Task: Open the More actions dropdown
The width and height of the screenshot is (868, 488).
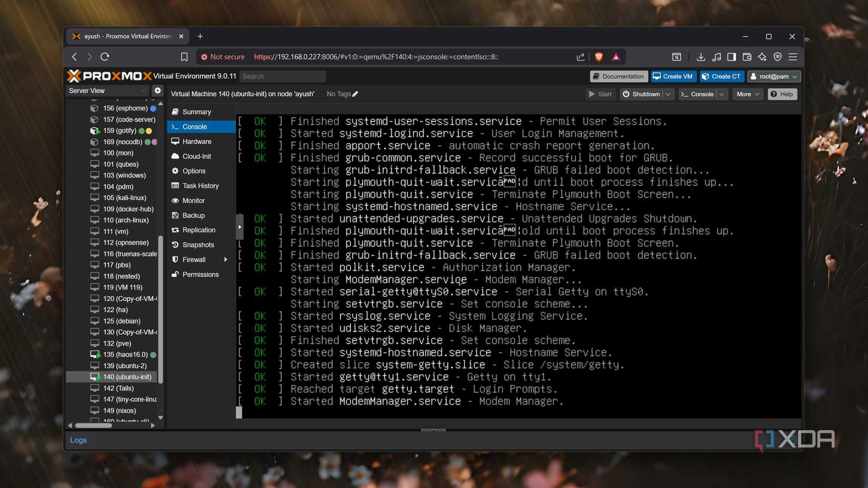Action: click(x=747, y=94)
